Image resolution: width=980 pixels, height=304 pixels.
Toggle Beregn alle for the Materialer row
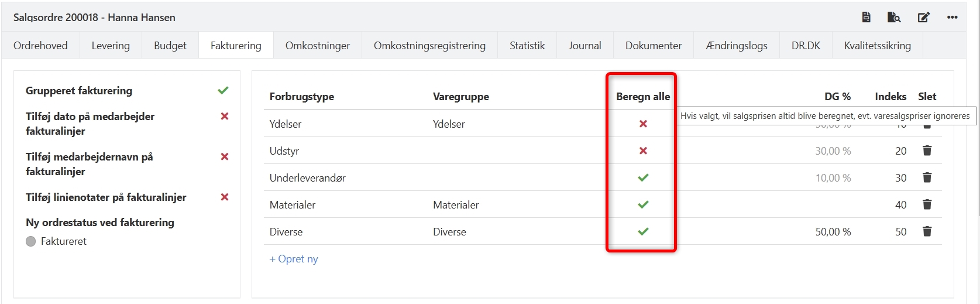[x=643, y=204]
